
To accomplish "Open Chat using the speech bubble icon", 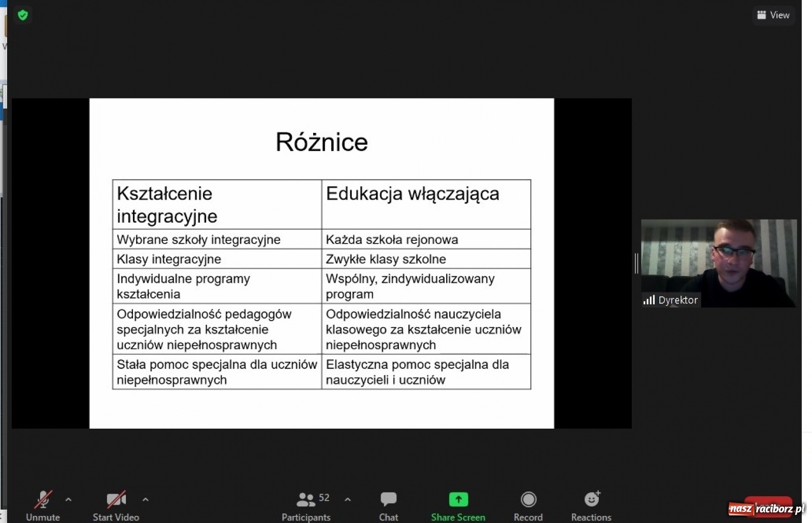I will tap(388, 499).
